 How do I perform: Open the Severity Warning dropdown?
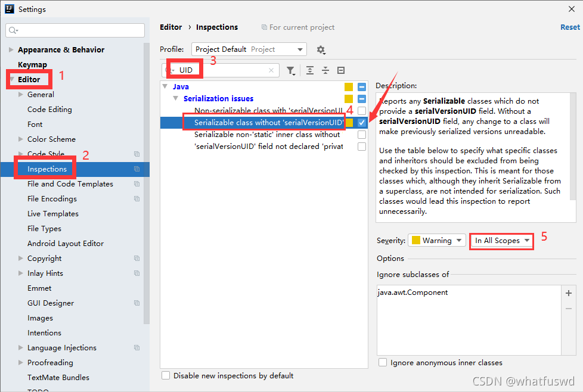tap(436, 241)
